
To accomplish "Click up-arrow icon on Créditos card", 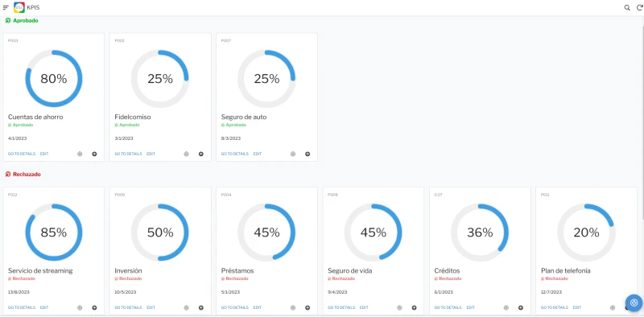I will point(520,307).
